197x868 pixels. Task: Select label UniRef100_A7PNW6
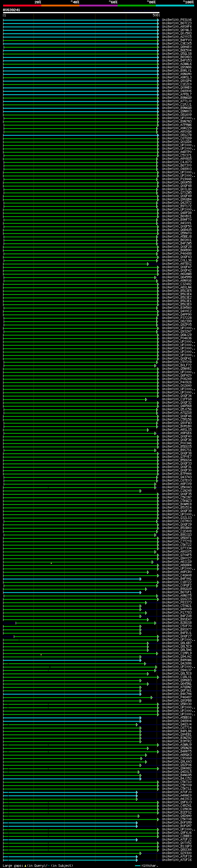point(177,125)
